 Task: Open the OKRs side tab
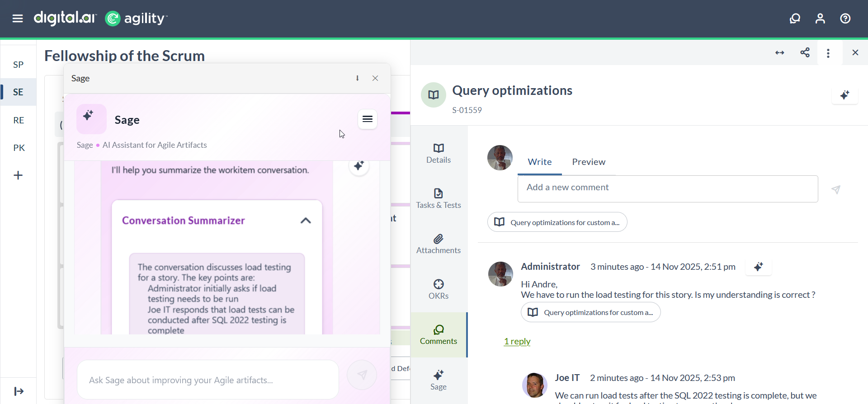(439, 289)
